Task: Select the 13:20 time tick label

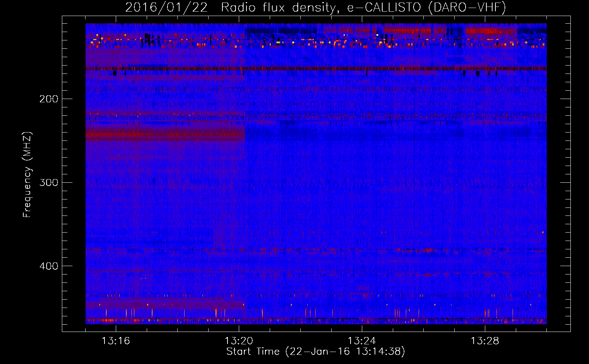Action: pyautogui.click(x=239, y=341)
